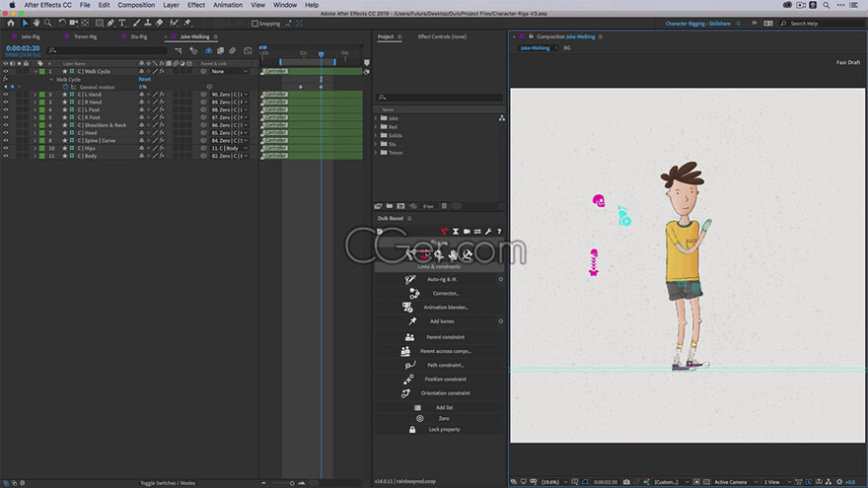
Task: Open parent dropdown for Walk Cycle layer
Action: [x=230, y=71]
